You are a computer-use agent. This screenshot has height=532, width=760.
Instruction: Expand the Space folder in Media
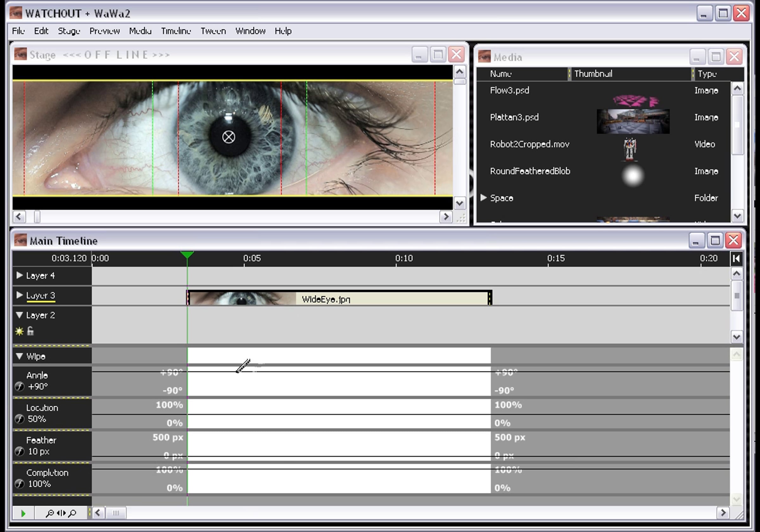click(483, 198)
